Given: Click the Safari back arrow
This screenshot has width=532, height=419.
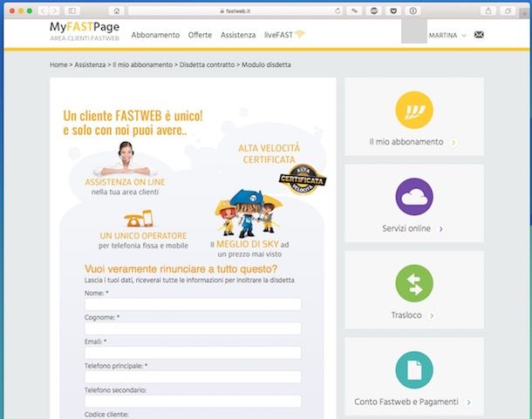Looking at the screenshot, I should point(44,10).
